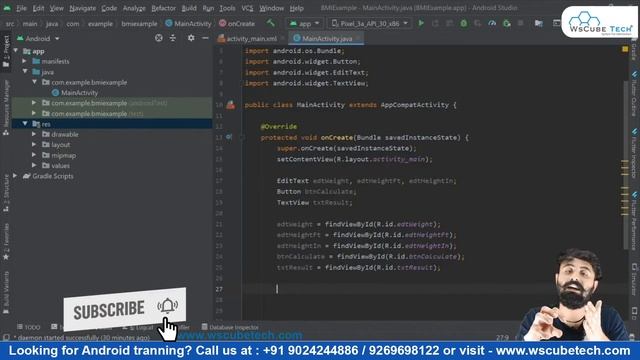Click the gutter class icon at line 10
Image resolution: width=640 pixels, height=360 pixels.
point(231,105)
